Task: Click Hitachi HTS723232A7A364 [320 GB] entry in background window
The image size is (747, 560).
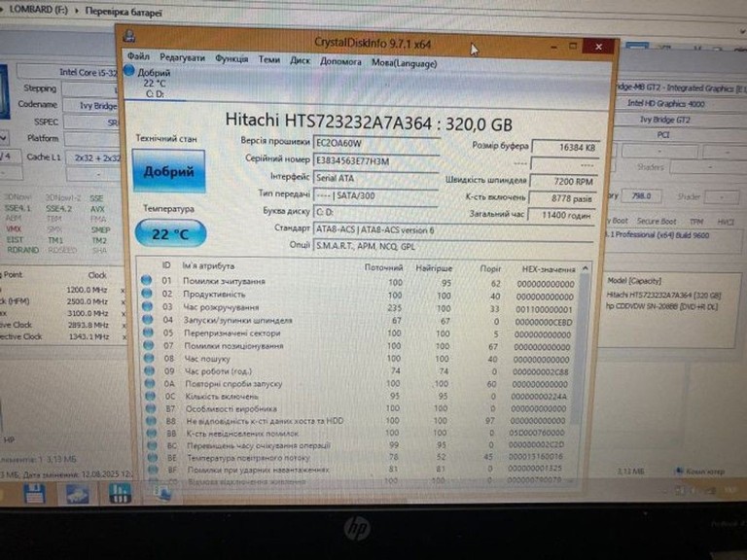Action: pyautogui.click(x=663, y=295)
